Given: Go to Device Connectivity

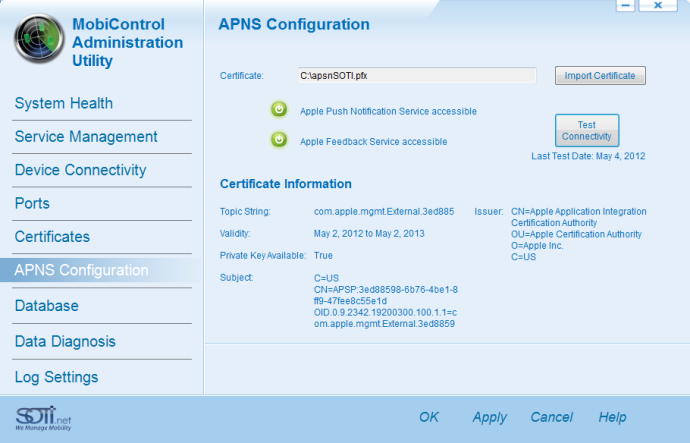Looking at the screenshot, I should [81, 170].
